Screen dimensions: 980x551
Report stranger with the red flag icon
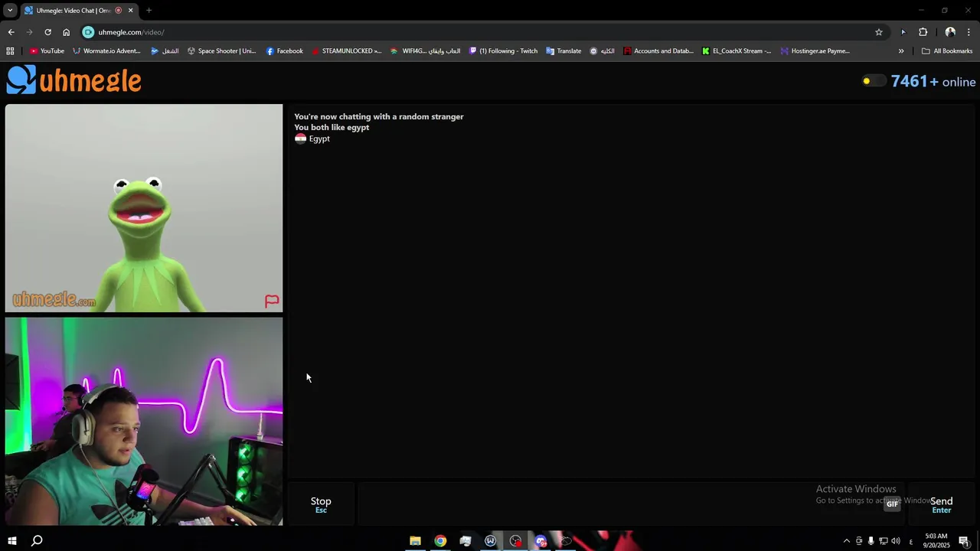(x=272, y=301)
